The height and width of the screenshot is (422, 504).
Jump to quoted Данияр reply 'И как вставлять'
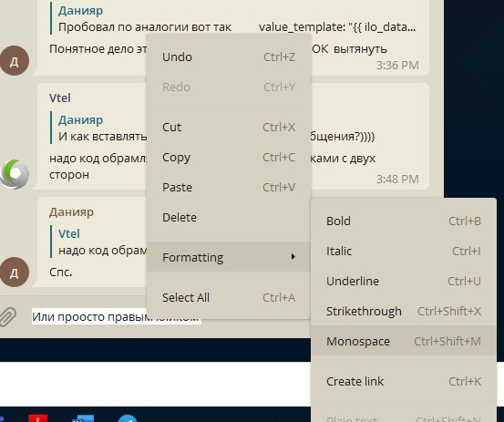click(x=98, y=128)
